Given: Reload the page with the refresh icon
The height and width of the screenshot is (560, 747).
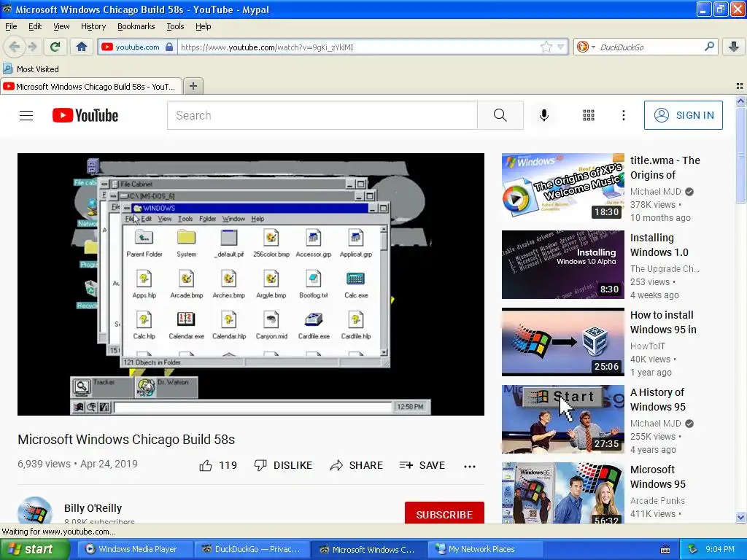Looking at the screenshot, I should (x=55, y=47).
